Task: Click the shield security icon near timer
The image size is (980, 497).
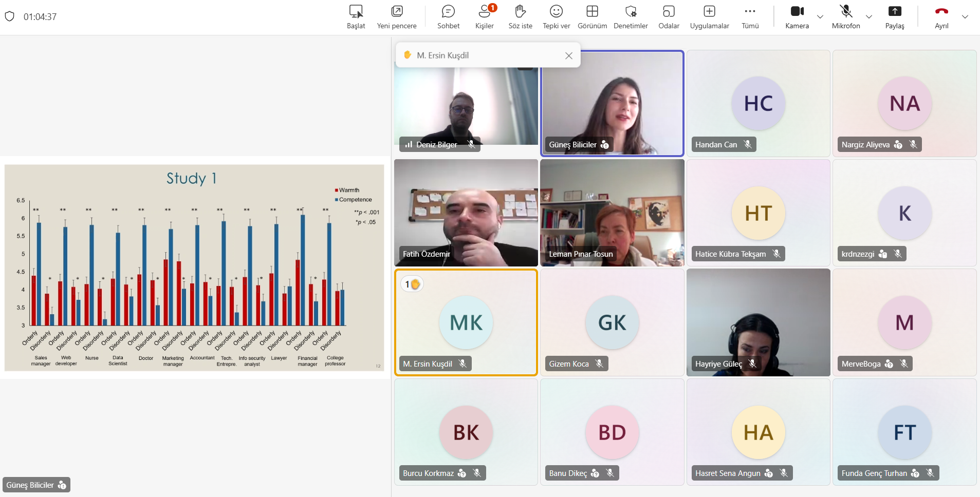Action: pos(9,16)
